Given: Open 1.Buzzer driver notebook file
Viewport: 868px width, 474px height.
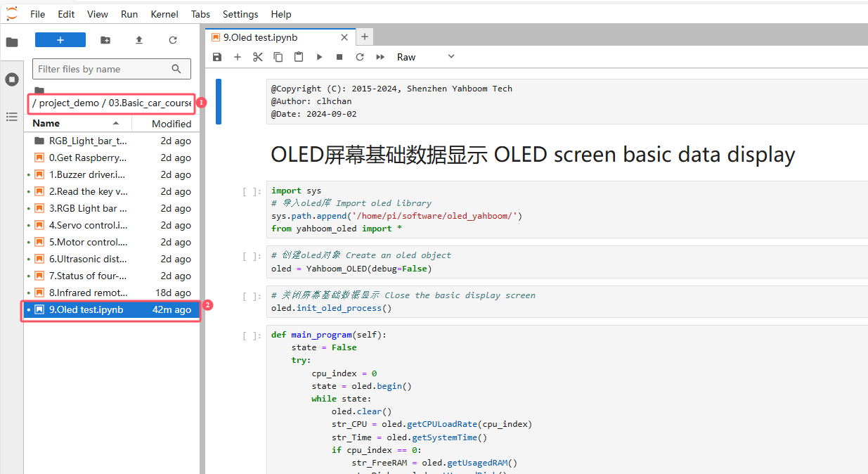Looking at the screenshot, I should pyautogui.click(x=112, y=174).
